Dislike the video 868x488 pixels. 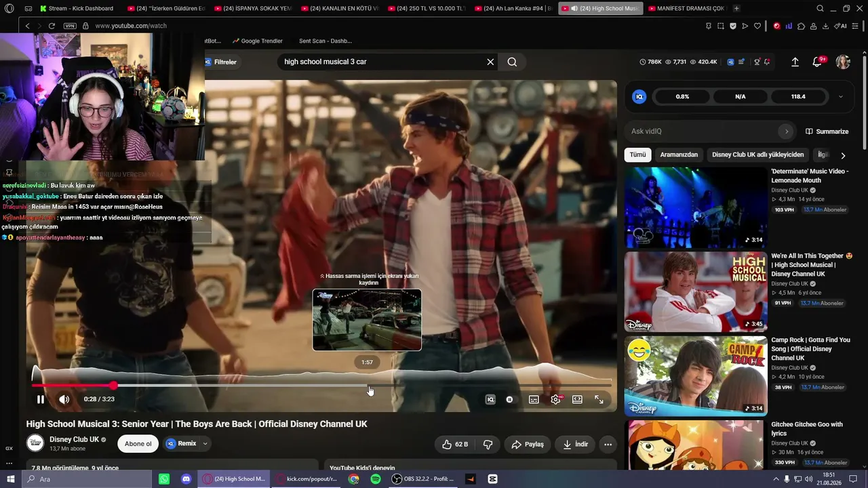488,444
